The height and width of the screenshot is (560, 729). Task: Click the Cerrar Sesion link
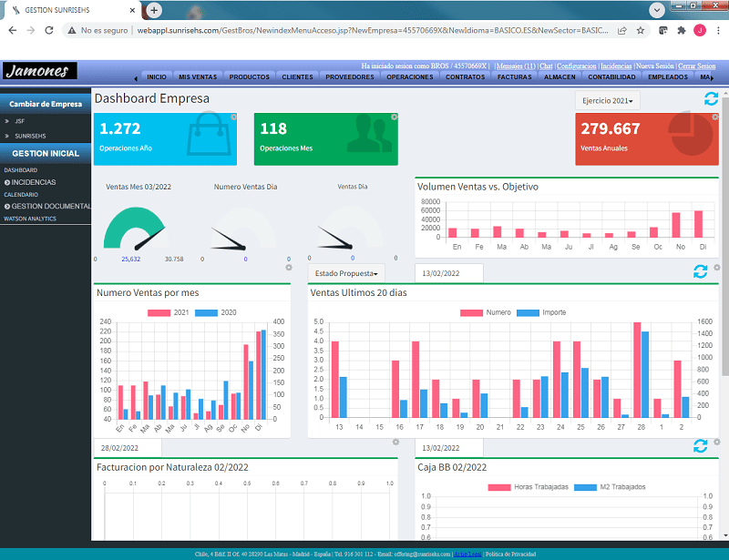tap(696, 66)
